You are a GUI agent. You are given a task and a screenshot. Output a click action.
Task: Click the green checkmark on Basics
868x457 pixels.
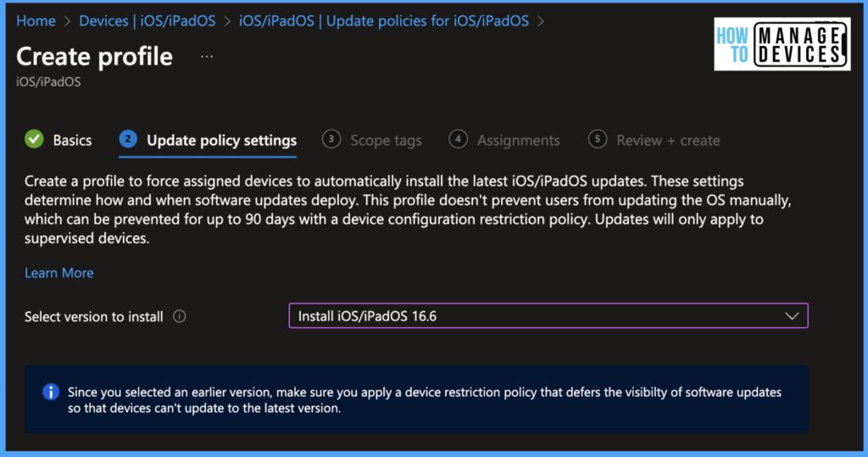pyautogui.click(x=34, y=139)
